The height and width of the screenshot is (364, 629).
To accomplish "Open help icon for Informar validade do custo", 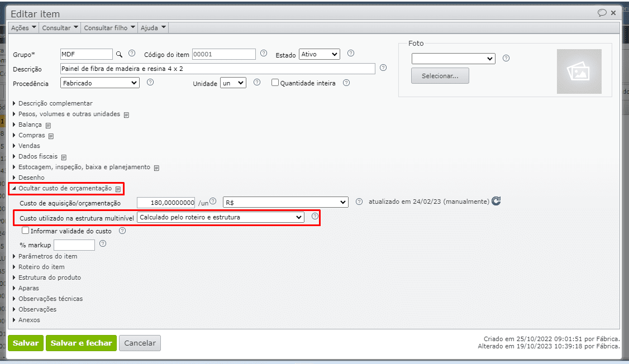I will click(x=122, y=231).
